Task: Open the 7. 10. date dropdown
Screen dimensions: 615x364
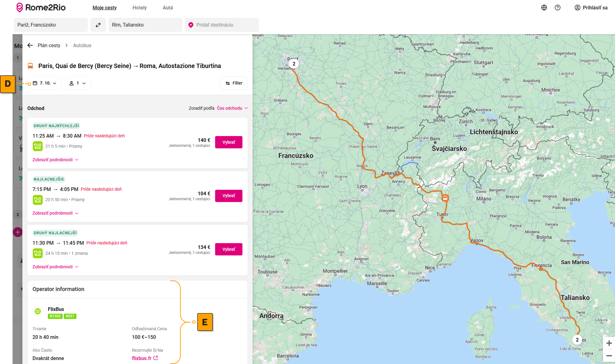Action: click(44, 83)
